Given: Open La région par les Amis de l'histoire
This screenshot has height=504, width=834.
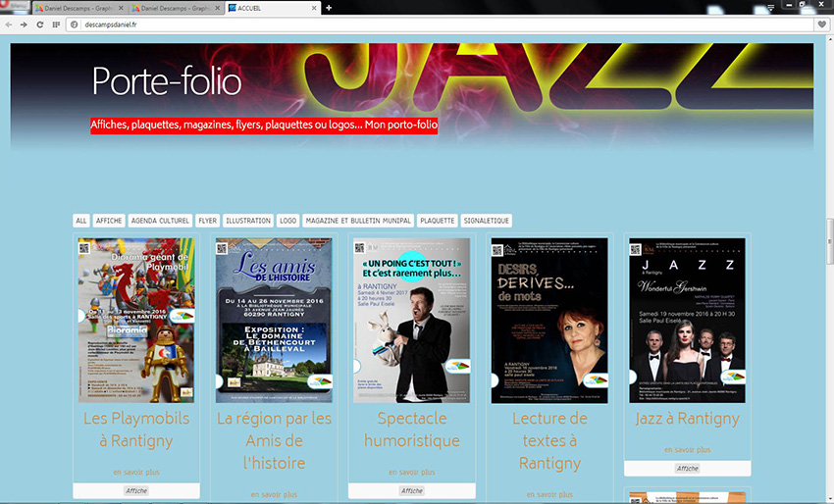Looking at the screenshot, I should pyautogui.click(x=274, y=440).
